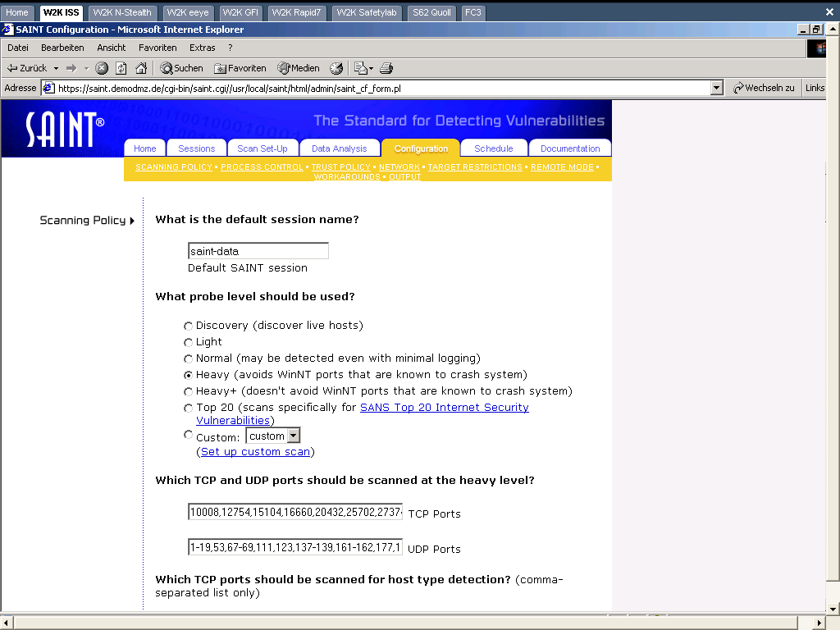This screenshot has height=630, width=840.
Task: Open the Ansicht menu
Action: pyautogui.click(x=112, y=48)
